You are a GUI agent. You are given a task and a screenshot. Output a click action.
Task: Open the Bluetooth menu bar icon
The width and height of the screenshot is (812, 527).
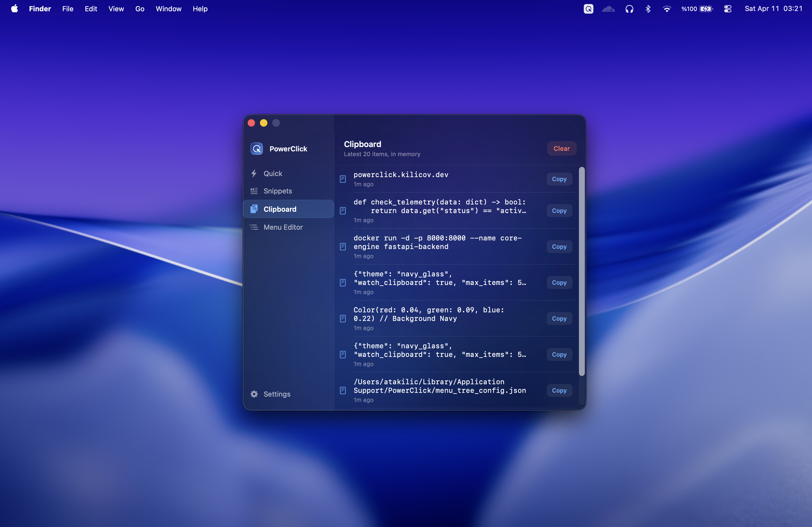[x=648, y=9]
